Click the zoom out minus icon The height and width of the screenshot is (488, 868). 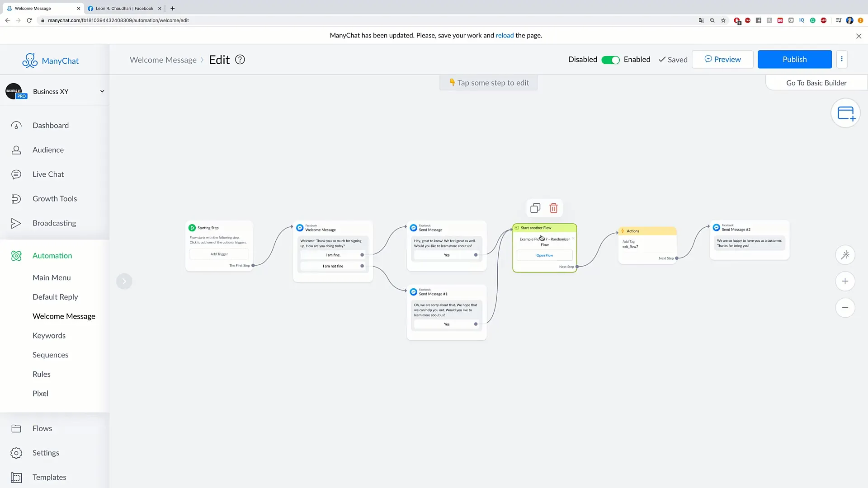pyautogui.click(x=845, y=307)
